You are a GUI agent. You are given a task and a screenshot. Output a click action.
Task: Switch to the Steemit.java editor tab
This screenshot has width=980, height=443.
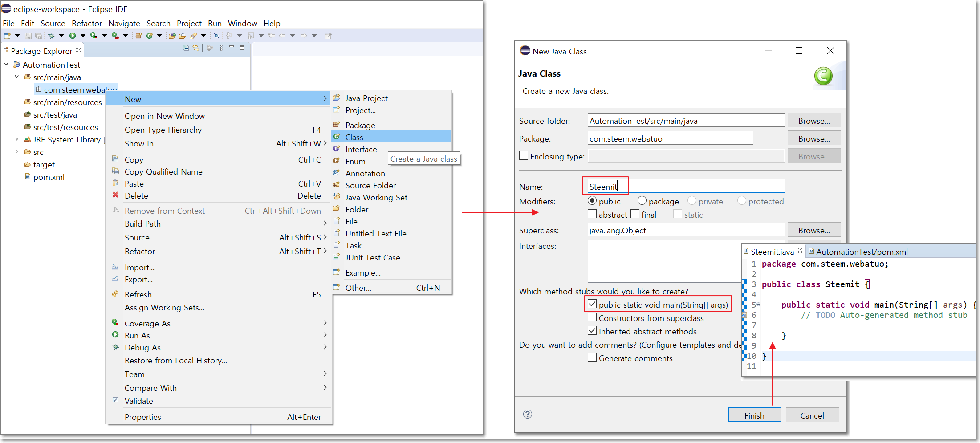[x=772, y=252]
